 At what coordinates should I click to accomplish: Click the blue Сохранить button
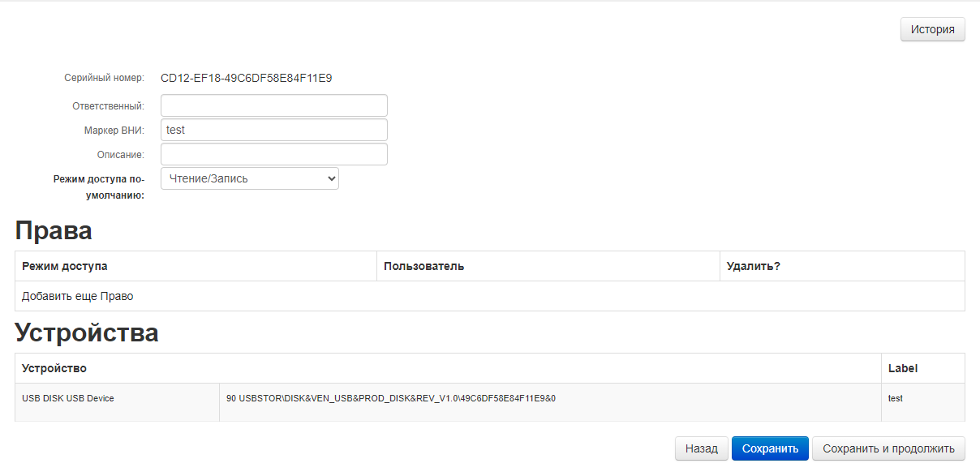click(769, 448)
